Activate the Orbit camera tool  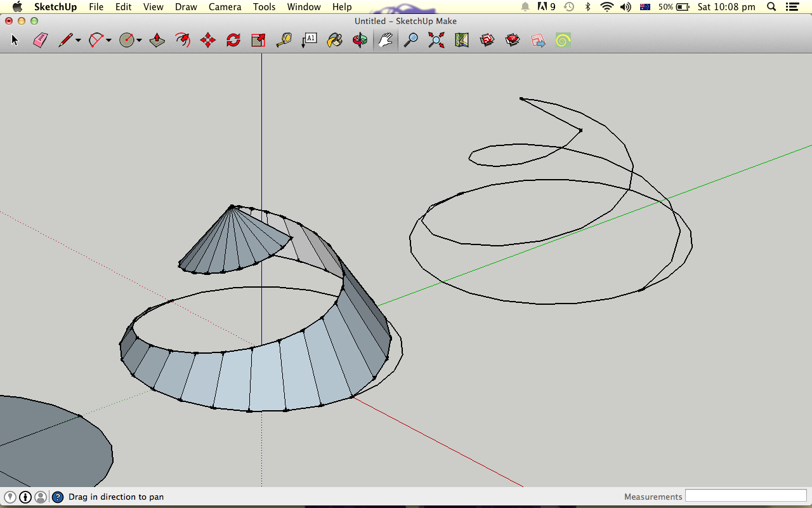click(360, 41)
